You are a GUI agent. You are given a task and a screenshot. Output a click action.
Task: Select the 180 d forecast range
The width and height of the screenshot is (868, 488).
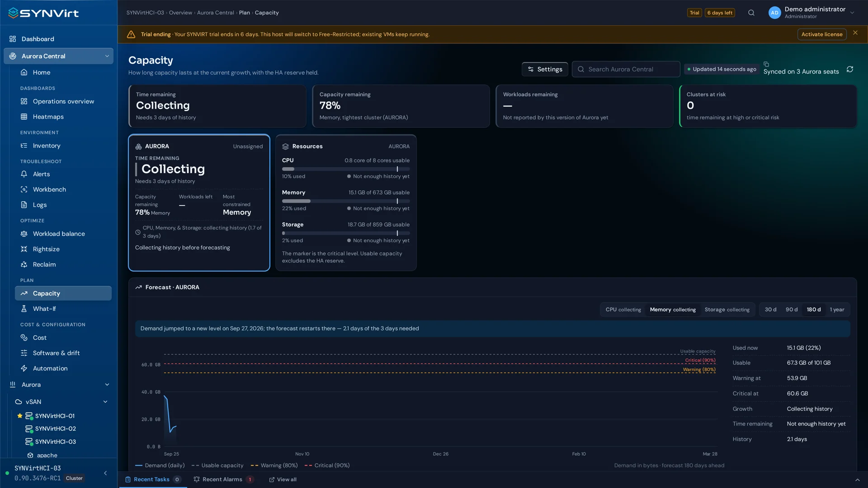814,310
